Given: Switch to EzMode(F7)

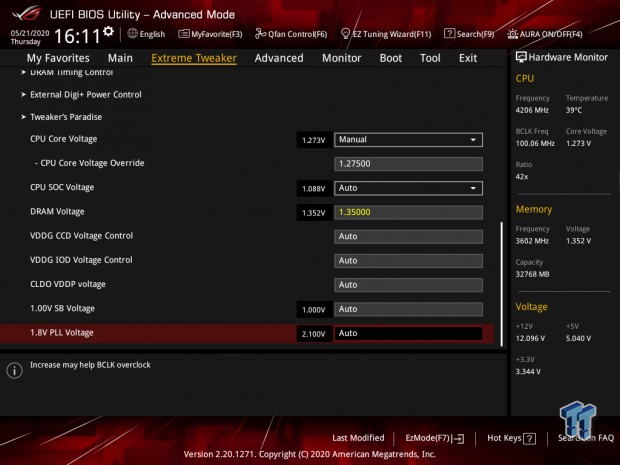Looking at the screenshot, I should 435,439.
